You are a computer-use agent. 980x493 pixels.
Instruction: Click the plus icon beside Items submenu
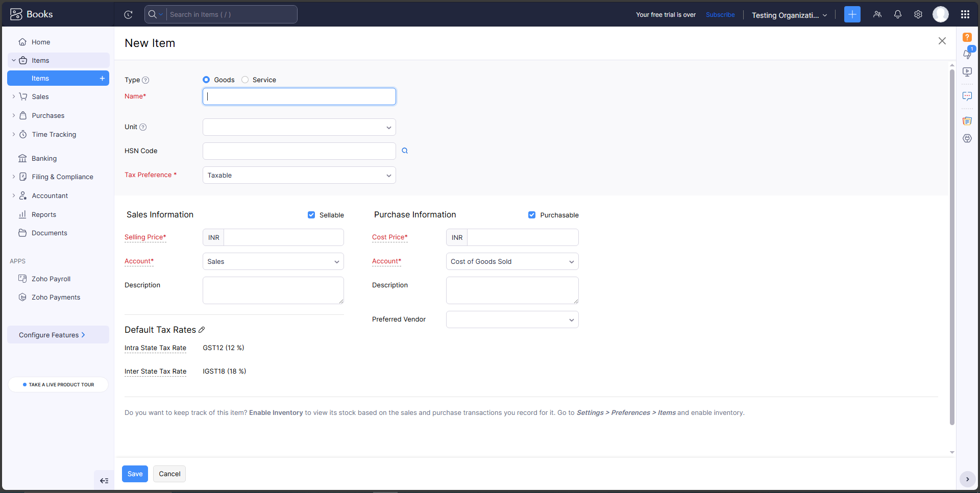(x=102, y=78)
